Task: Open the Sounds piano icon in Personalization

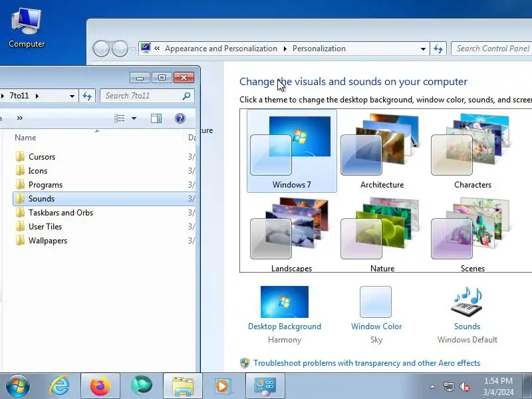Action: point(467,302)
